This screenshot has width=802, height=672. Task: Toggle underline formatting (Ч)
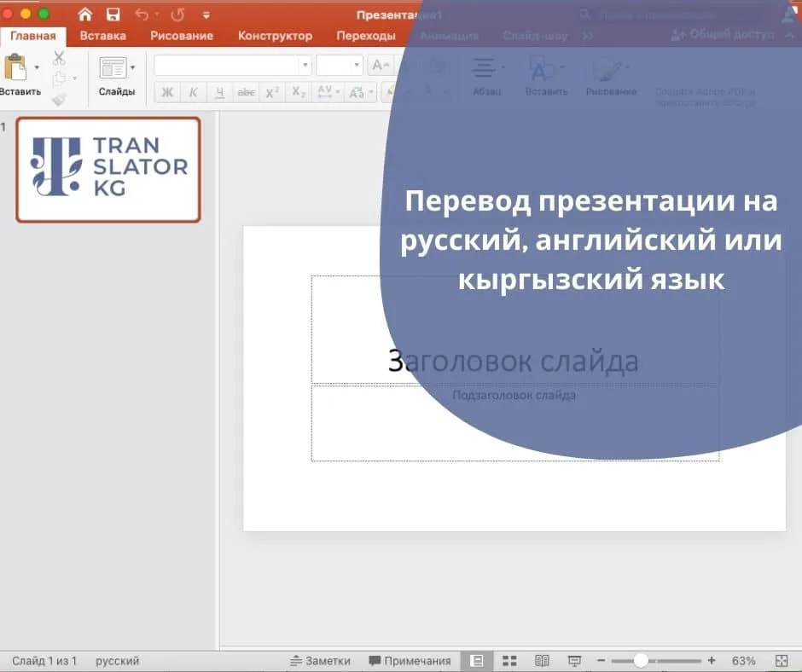(x=219, y=93)
